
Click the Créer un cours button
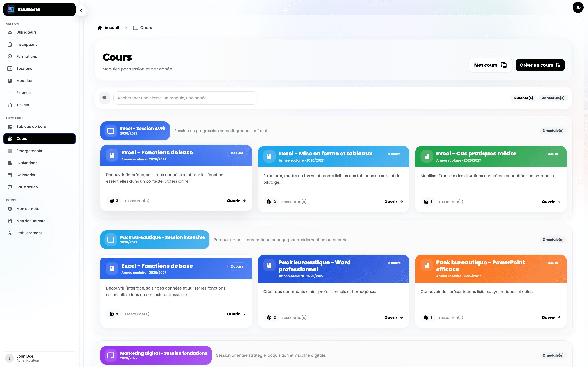pyautogui.click(x=540, y=65)
